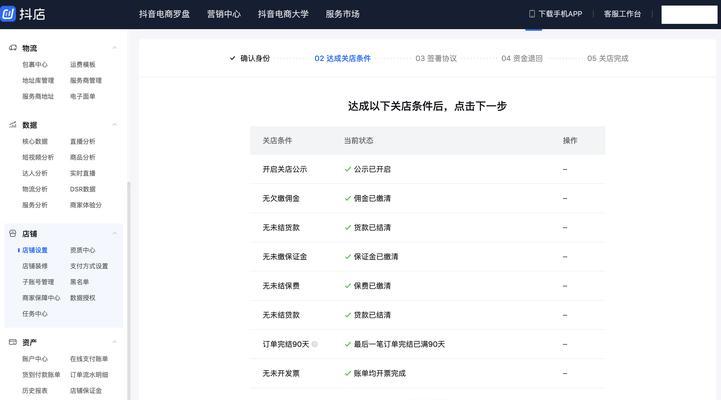The width and height of the screenshot is (721, 400).
Task: Click the 抖店 logo icon
Action: [8, 14]
